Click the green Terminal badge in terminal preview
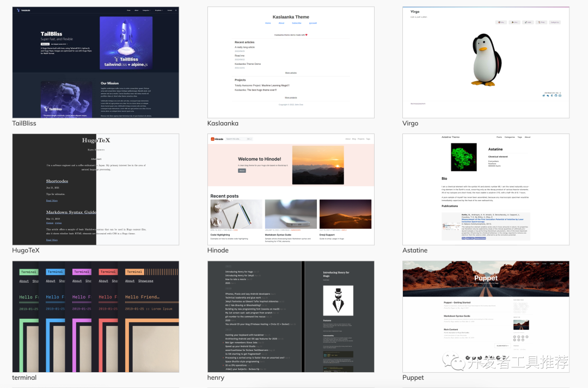The height and width of the screenshot is (388, 588). [x=28, y=272]
